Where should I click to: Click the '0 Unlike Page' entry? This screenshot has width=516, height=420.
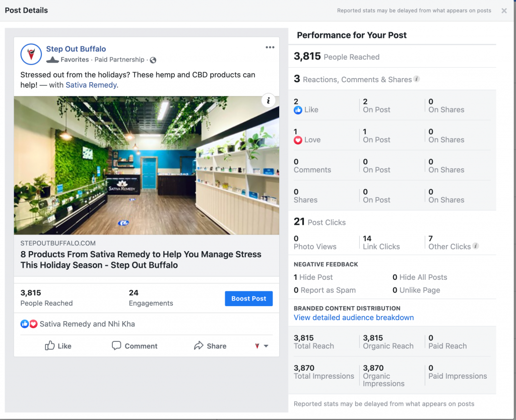(x=416, y=290)
